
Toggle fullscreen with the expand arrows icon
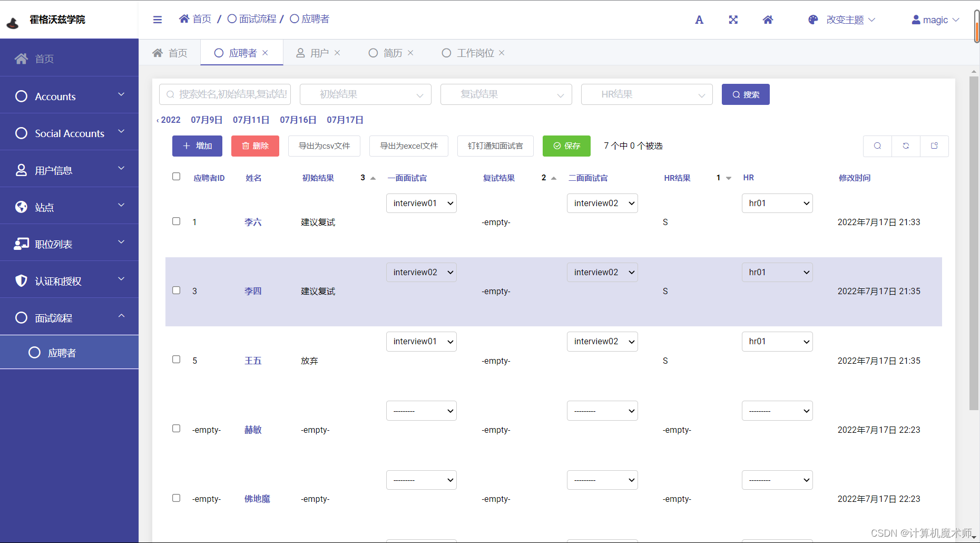point(733,20)
